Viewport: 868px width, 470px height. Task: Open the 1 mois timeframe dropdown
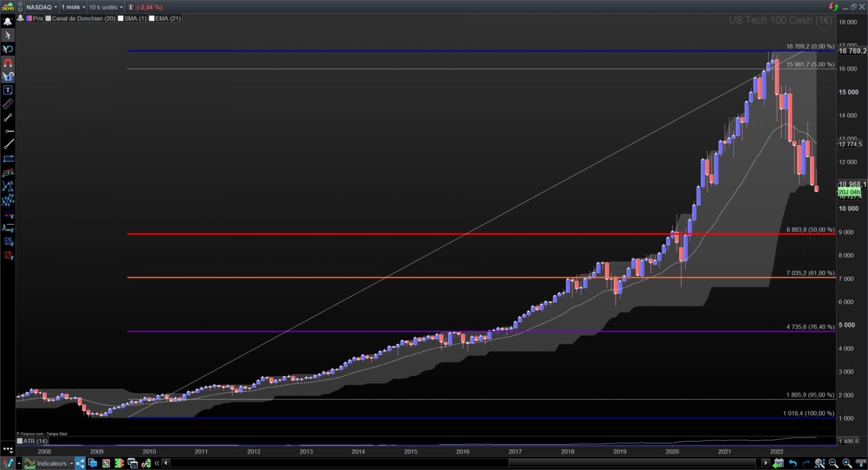pos(73,7)
